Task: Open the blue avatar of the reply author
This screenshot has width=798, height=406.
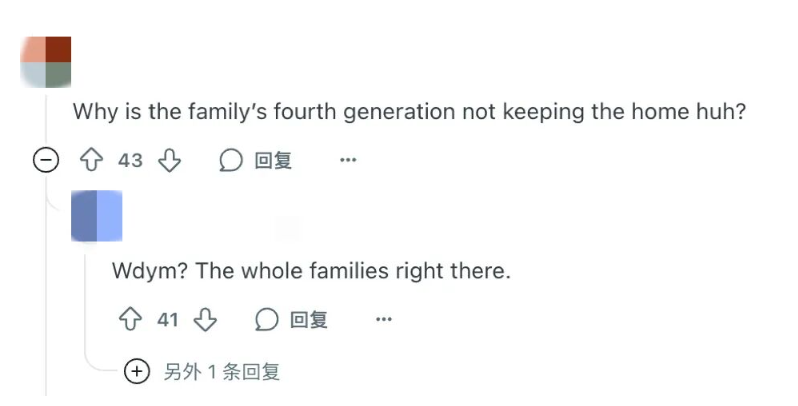Action: [x=97, y=216]
